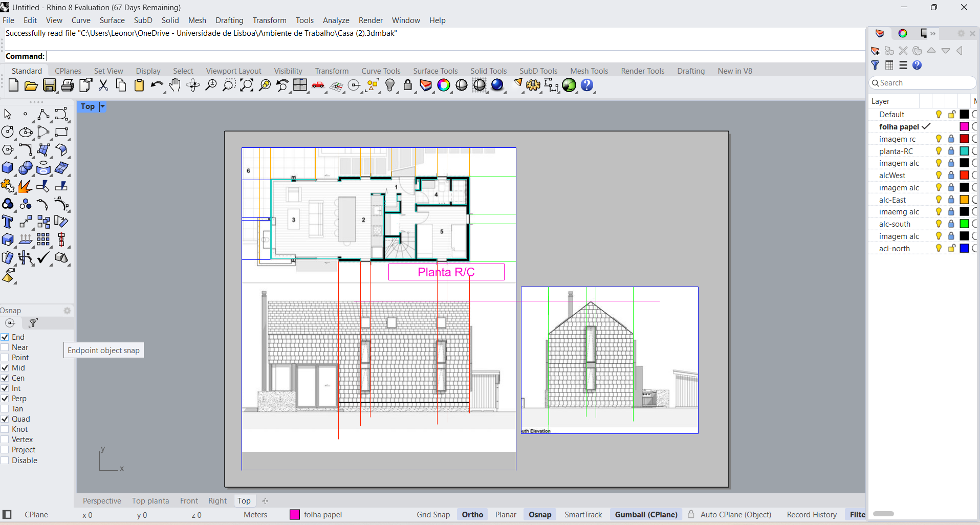Expand hidden panel tabs chevron
Image resolution: width=980 pixels, height=525 pixels.
point(933,34)
